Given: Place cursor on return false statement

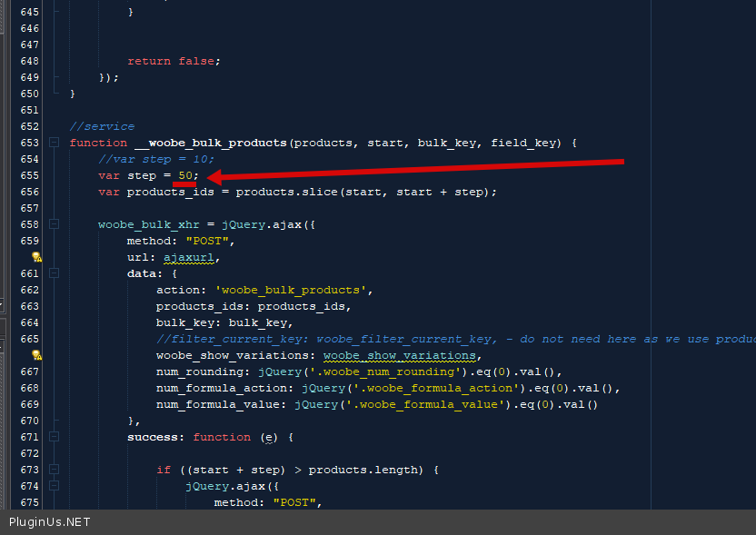Looking at the screenshot, I should (x=174, y=61).
